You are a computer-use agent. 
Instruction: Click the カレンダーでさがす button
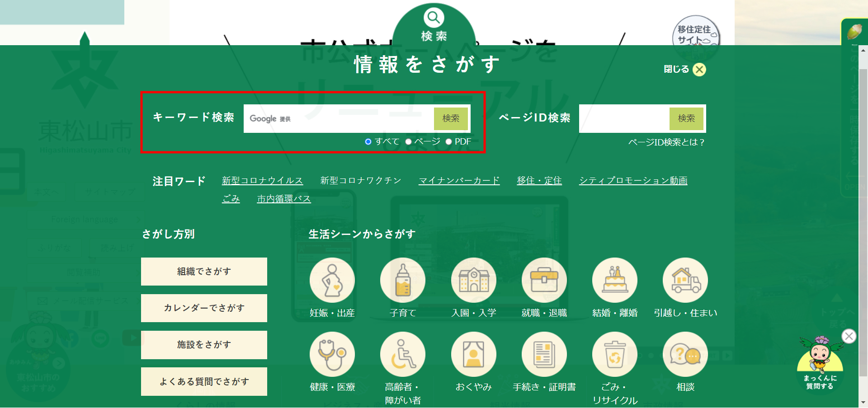(204, 308)
